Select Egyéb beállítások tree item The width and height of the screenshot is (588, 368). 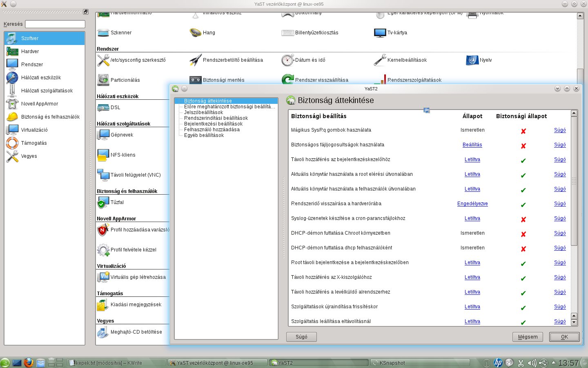coord(204,135)
